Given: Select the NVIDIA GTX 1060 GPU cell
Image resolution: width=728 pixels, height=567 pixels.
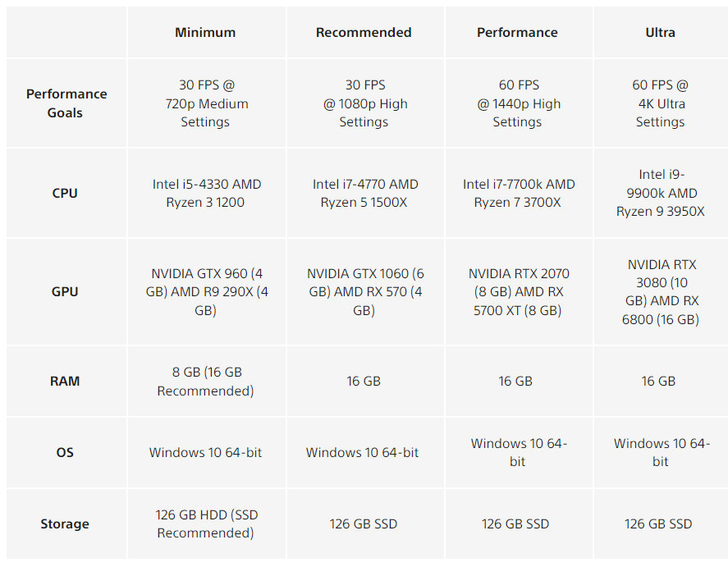Looking at the screenshot, I should click(364, 291).
